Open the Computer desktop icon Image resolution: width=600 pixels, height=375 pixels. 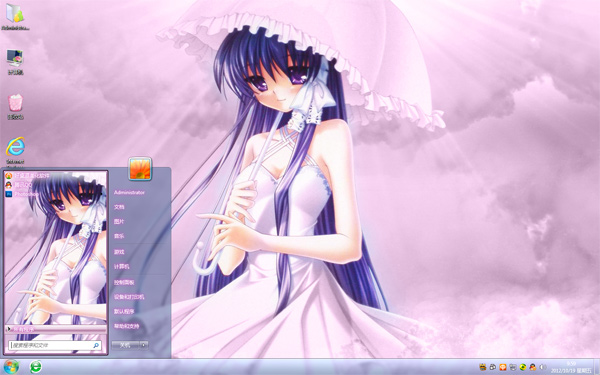pyautogui.click(x=15, y=61)
